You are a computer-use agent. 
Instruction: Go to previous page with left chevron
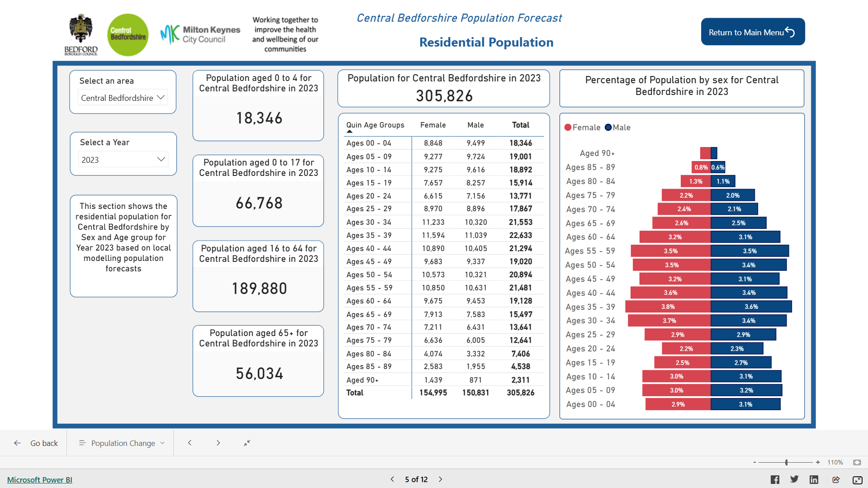point(190,443)
